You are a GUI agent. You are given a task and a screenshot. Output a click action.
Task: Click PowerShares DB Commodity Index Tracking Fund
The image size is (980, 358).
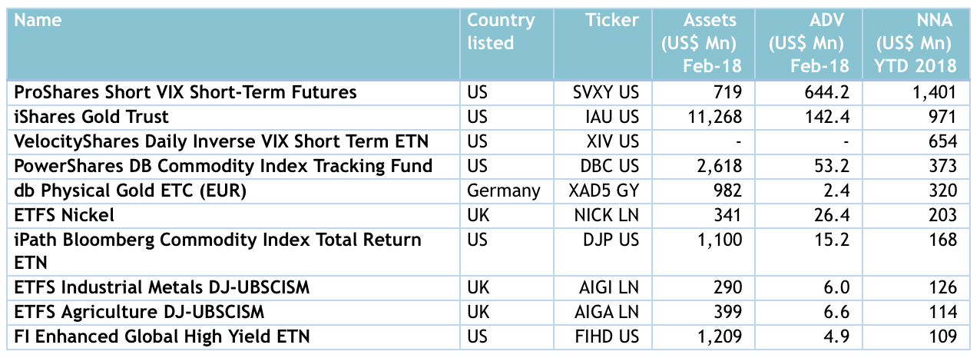coord(223,166)
